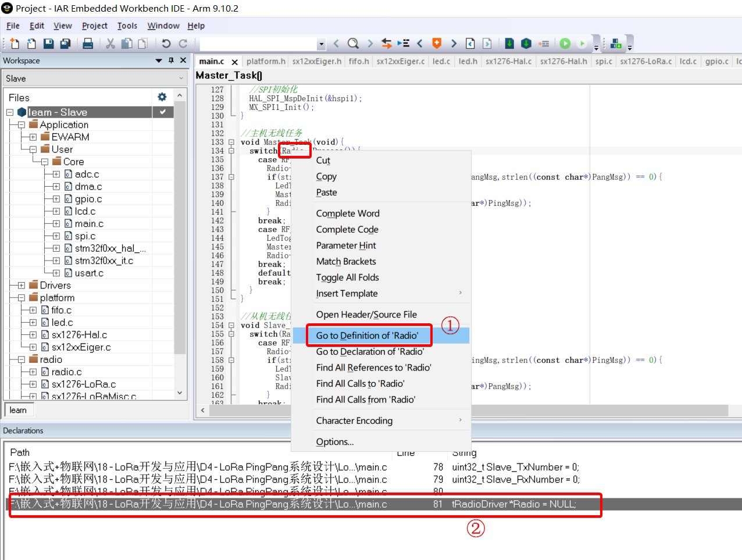
Task: Click the Print icon in toolbar
Action: click(x=88, y=44)
